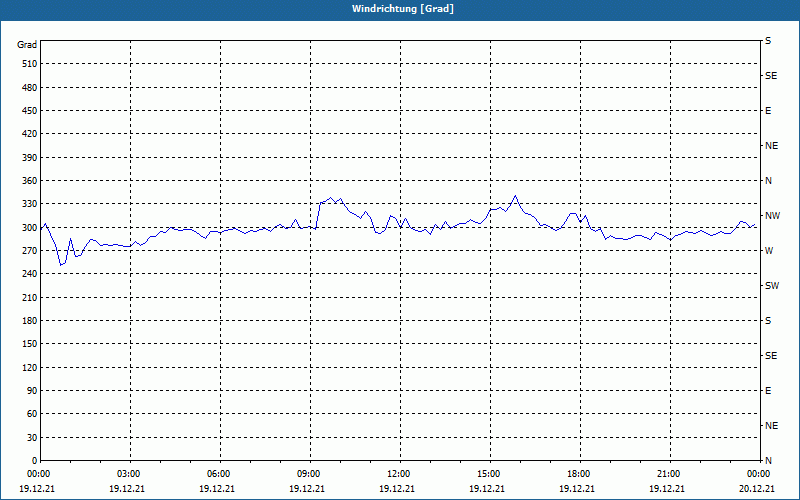
Task: Click the 510 degree axis value
Action: 30,64
